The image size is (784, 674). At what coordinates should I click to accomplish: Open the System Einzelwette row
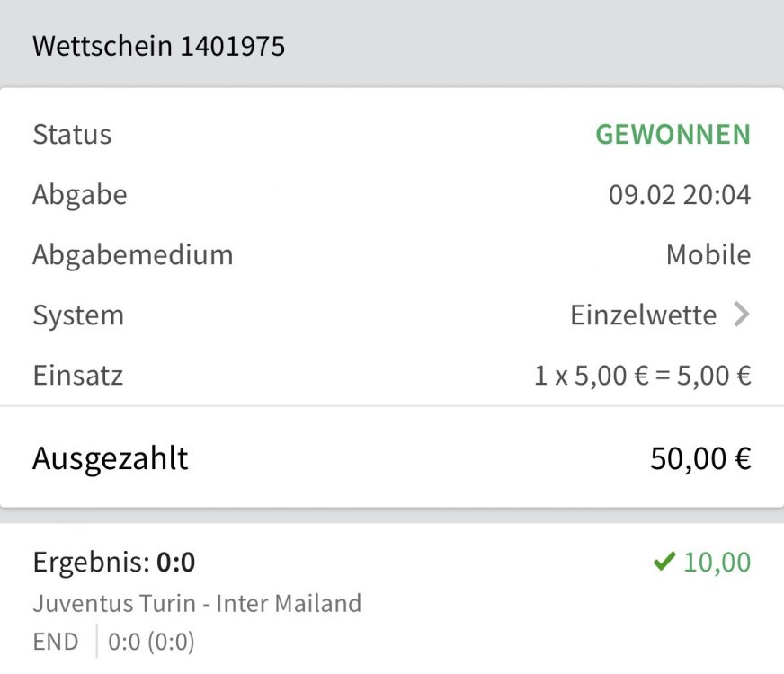coord(392,315)
